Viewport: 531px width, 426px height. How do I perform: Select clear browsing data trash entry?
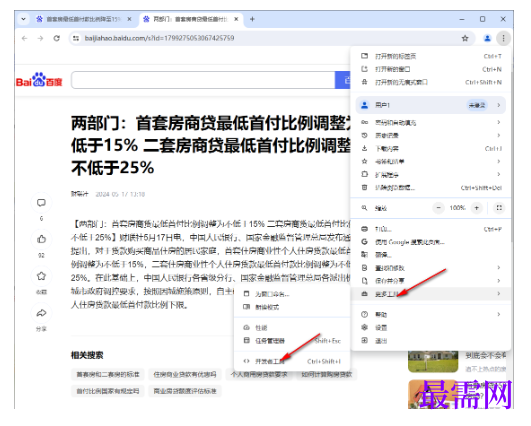tap(431, 188)
